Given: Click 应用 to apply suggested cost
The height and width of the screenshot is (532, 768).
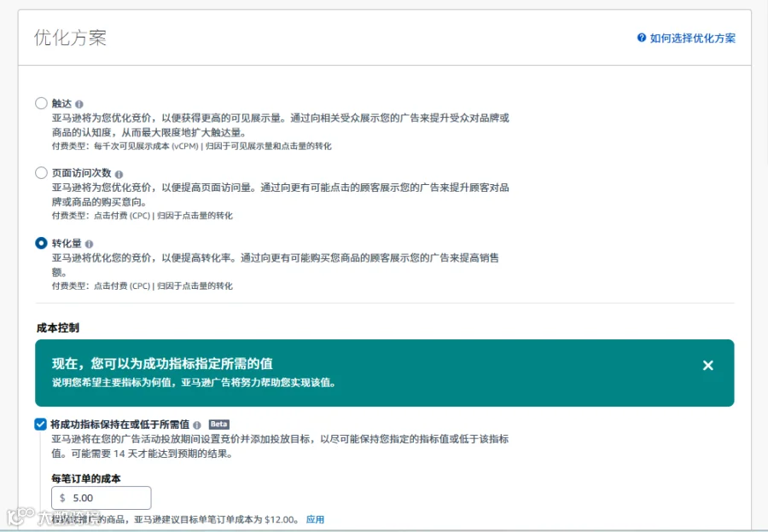Looking at the screenshot, I should click(315, 519).
